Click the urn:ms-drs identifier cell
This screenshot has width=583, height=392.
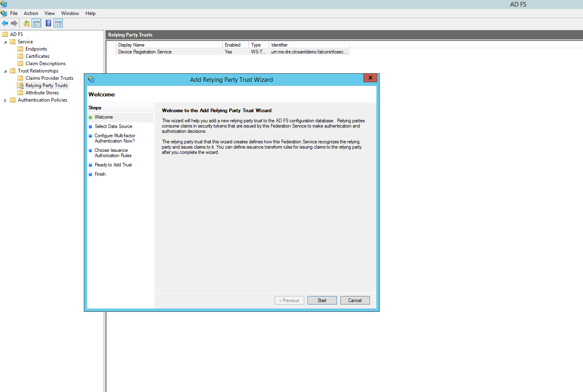coord(309,52)
